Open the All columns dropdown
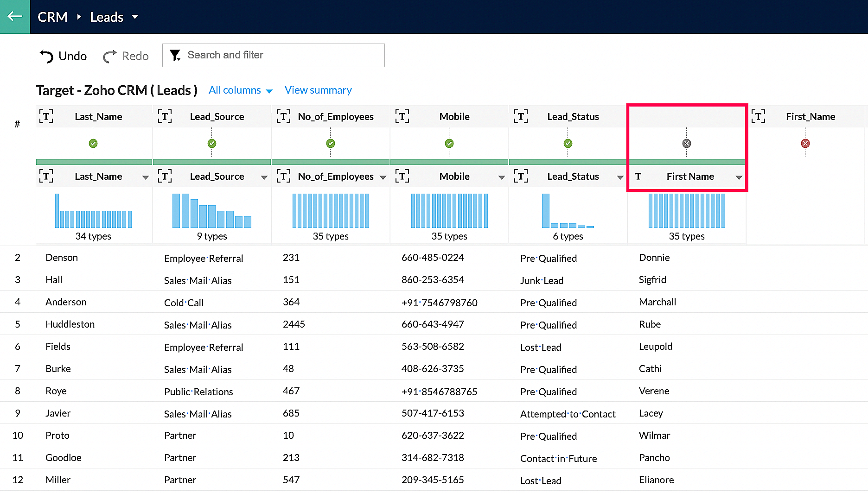 pos(240,90)
